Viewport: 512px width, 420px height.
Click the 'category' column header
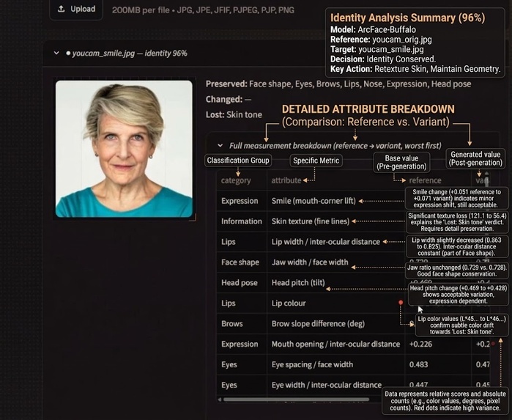point(236,180)
